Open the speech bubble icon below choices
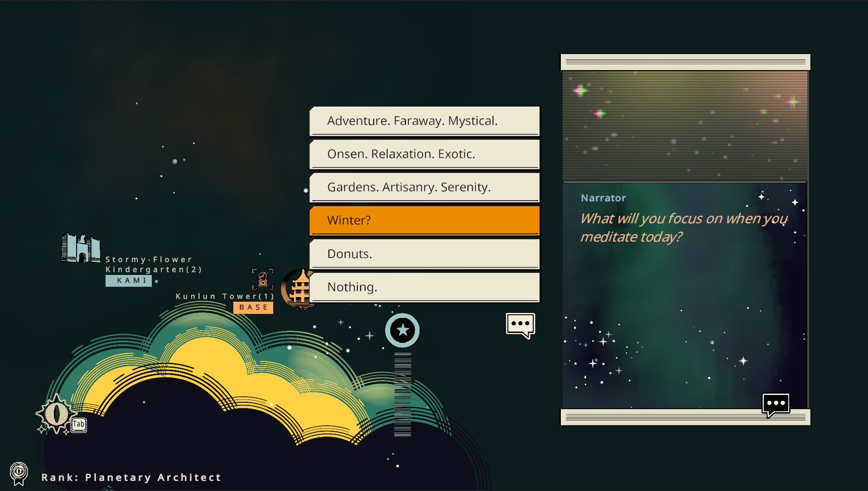The width and height of the screenshot is (868, 491). (x=521, y=325)
